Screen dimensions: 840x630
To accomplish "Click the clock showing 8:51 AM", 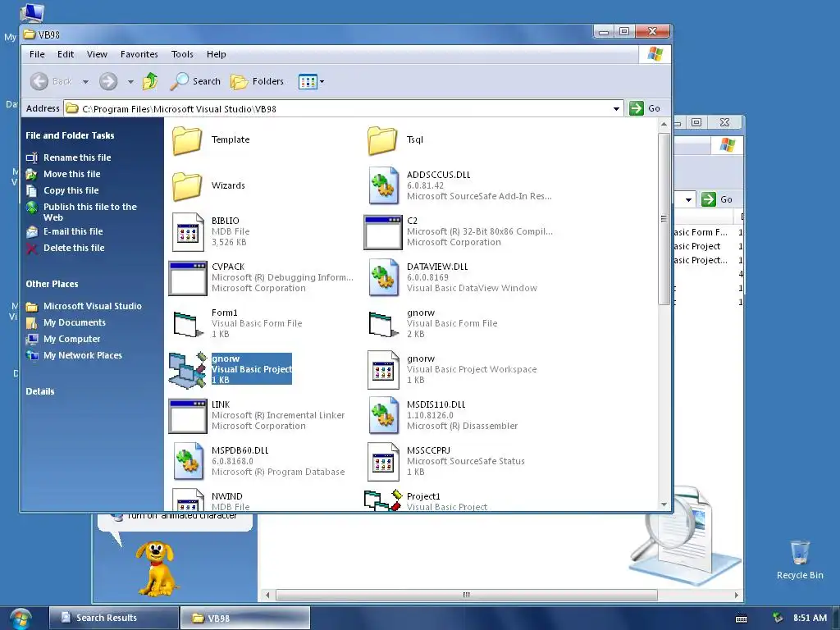I will (x=810, y=618).
